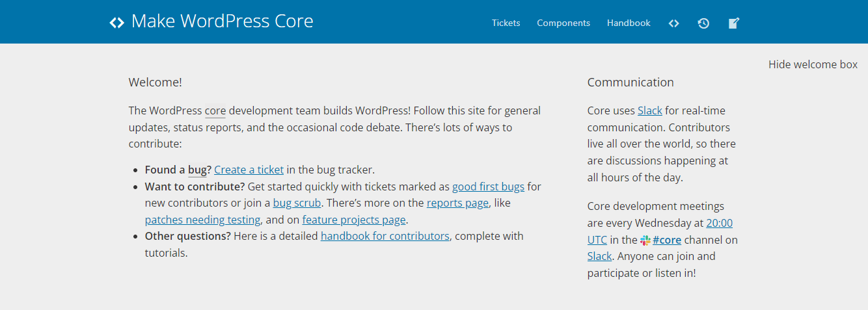This screenshot has height=310, width=868.
Task: Open the 'handbook for contributors' link
Action: coord(385,236)
